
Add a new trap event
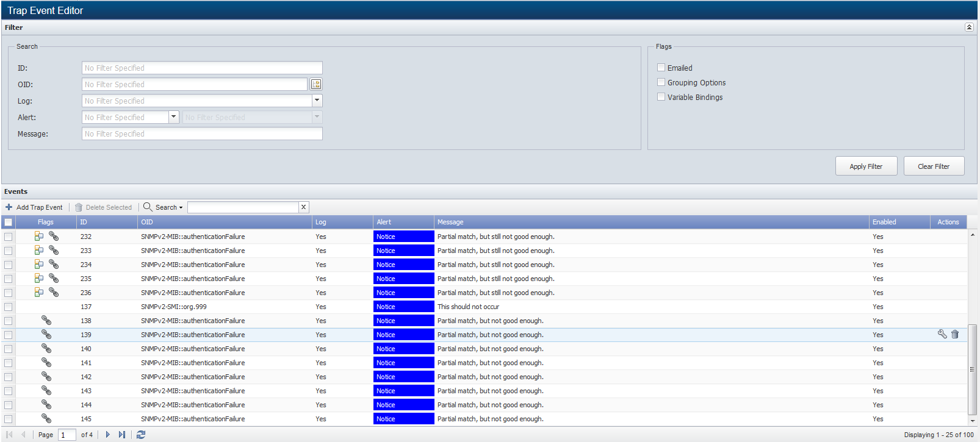click(34, 207)
